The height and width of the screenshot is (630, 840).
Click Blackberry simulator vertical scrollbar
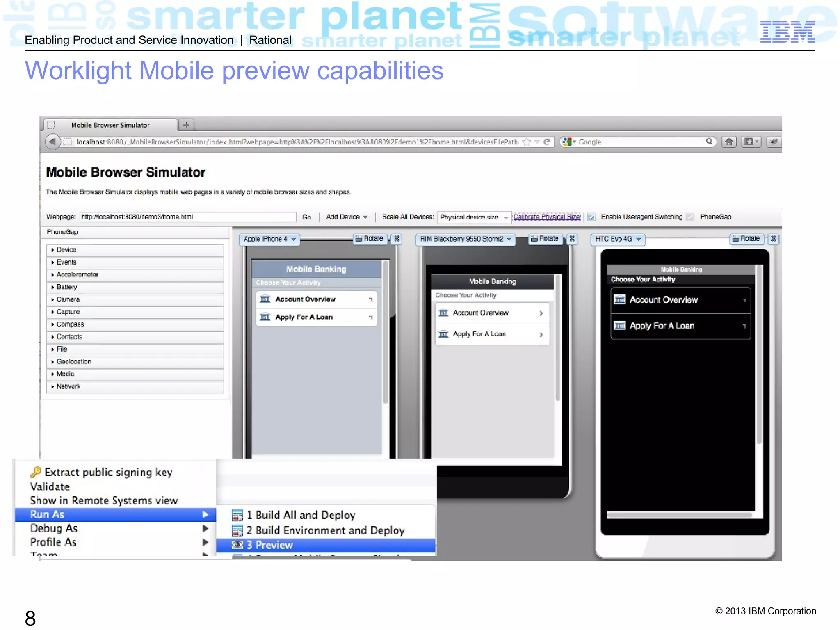557,337
